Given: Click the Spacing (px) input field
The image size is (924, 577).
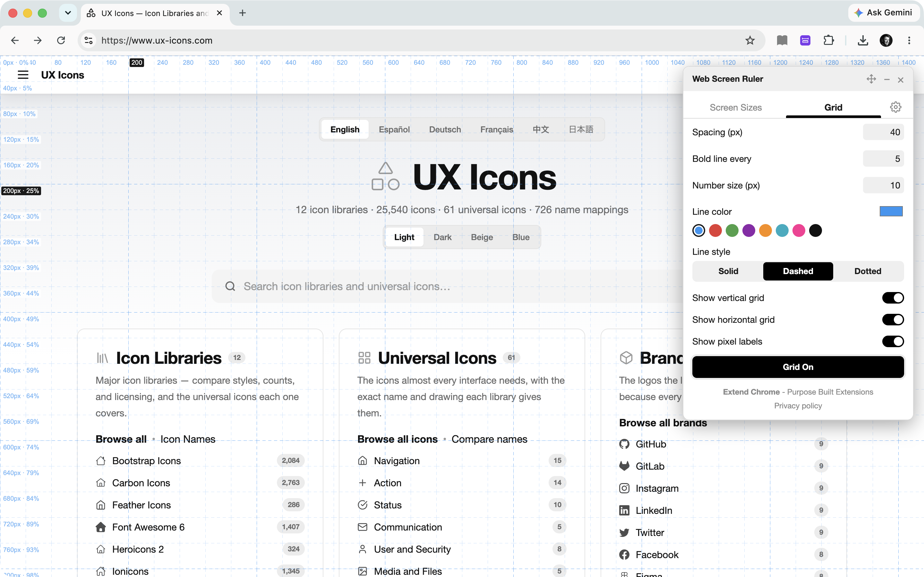Looking at the screenshot, I should (x=883, y=132).
